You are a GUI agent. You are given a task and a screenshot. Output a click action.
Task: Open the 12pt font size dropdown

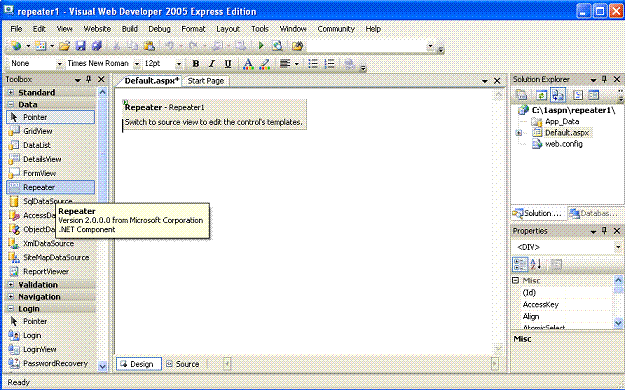pyautogui.click(x=179, y=64)
